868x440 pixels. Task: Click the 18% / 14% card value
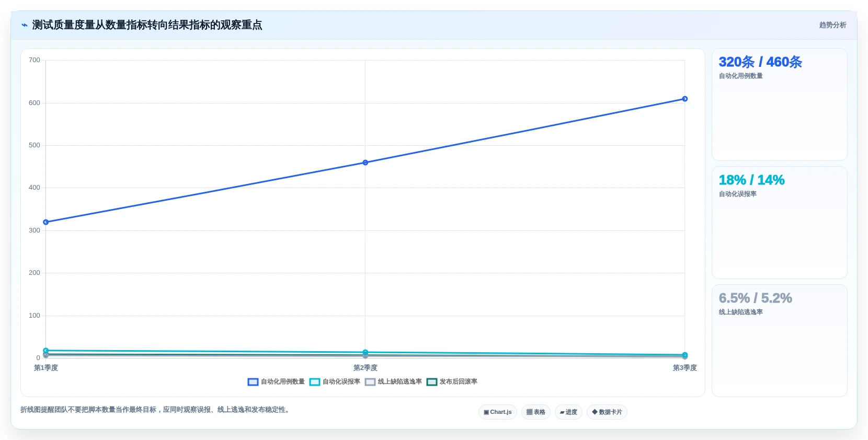click(x=751, y=180)
